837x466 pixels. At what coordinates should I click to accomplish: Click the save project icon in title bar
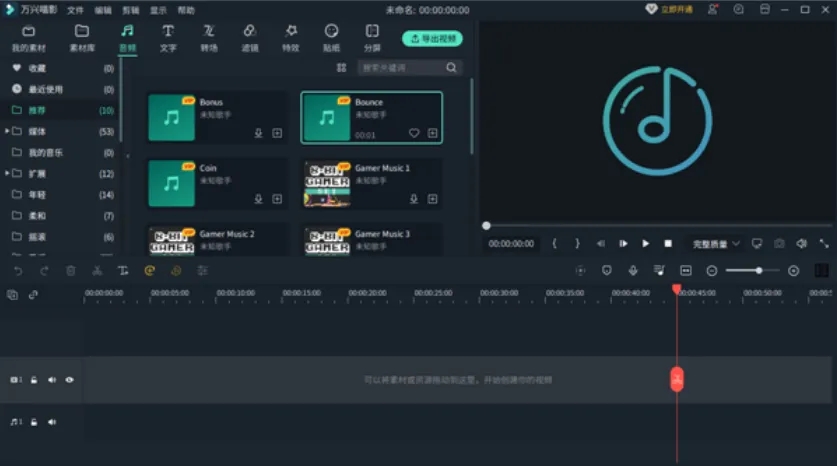765,10
